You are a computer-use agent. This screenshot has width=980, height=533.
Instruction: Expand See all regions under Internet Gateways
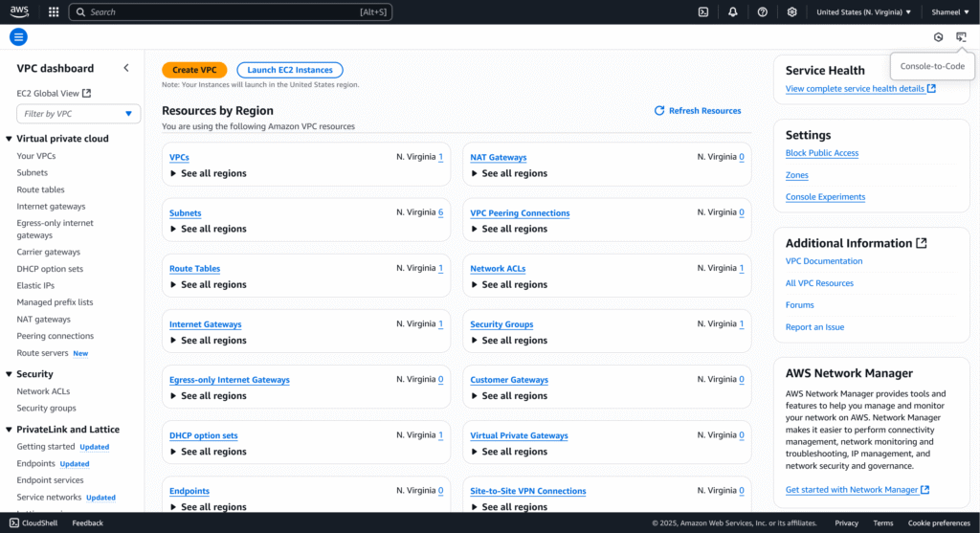[x=208, y=340]
